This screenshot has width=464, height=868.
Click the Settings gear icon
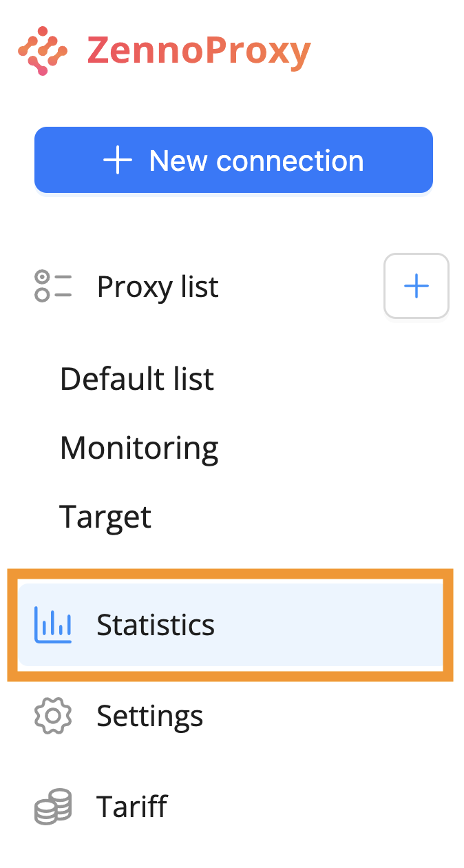point(53,716)
